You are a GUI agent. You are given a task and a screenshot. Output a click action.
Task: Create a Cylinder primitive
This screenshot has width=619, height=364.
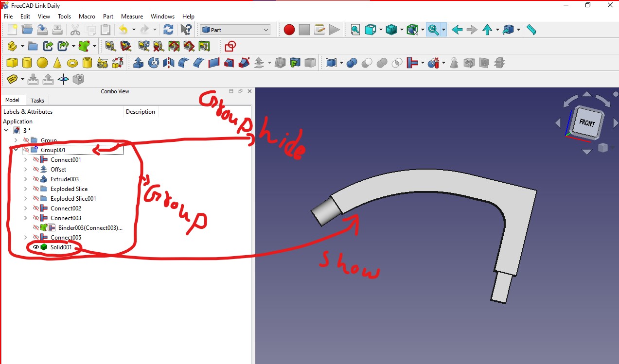(x=27, y=62)
